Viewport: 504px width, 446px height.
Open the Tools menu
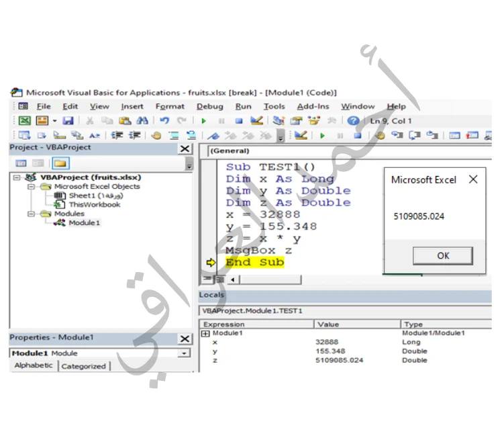(x=274, y=107)
